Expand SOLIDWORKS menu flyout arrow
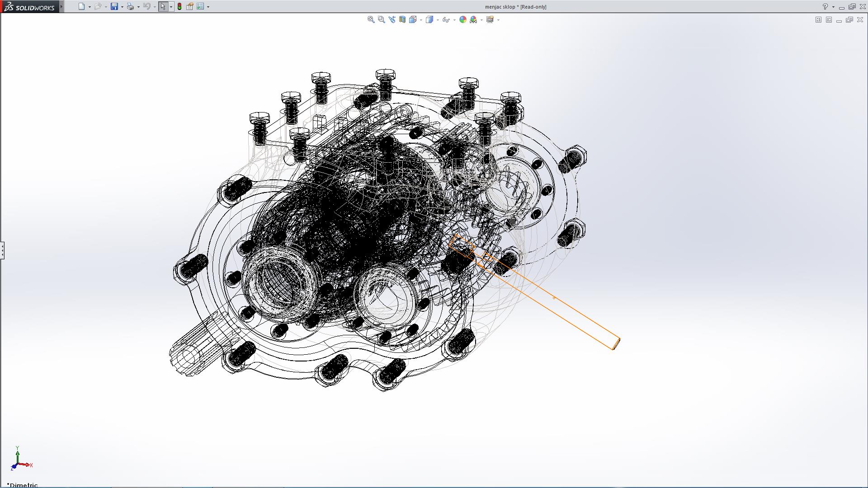 [61, 6]
